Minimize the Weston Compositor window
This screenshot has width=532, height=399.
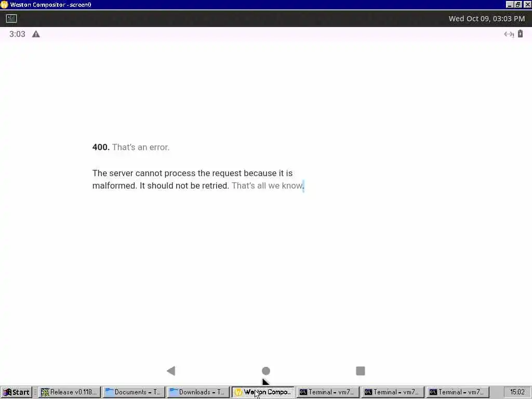510,4
